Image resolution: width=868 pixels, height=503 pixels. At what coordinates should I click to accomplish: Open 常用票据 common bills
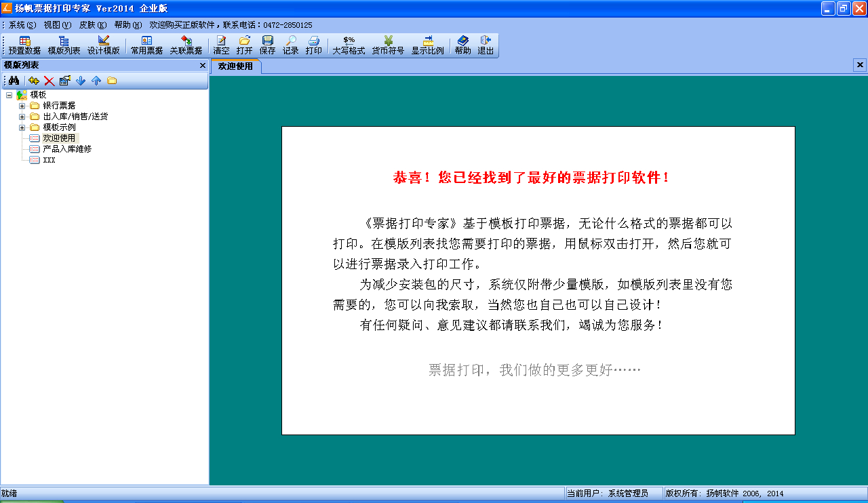tap(146, 45)
